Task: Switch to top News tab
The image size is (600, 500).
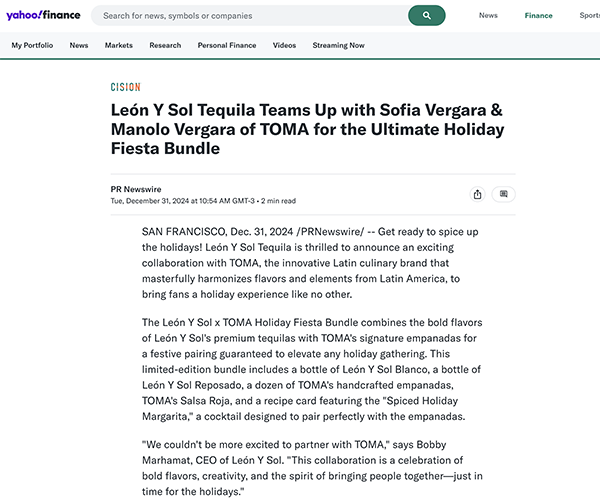Action: [488, 16]
